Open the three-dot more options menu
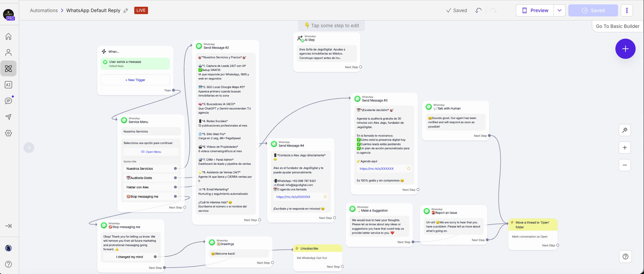Image resolution: width=644 pixels, height=274 pixels. pos(627,10)
